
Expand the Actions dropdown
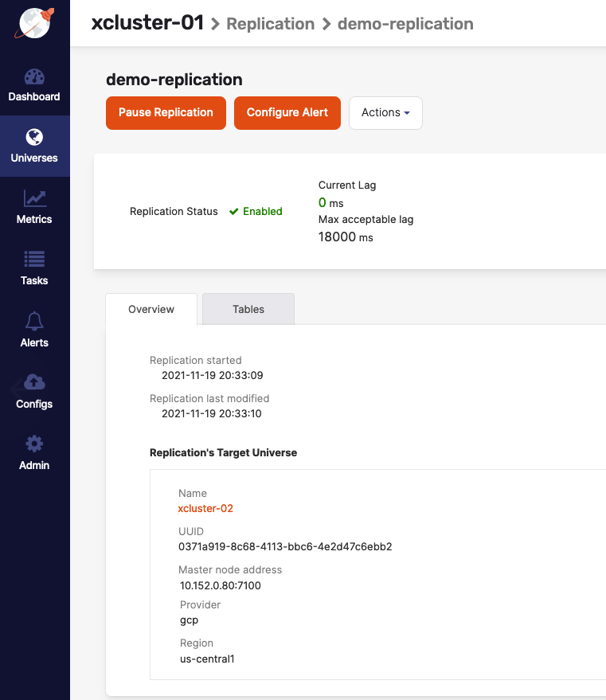[x=385, y=113]
